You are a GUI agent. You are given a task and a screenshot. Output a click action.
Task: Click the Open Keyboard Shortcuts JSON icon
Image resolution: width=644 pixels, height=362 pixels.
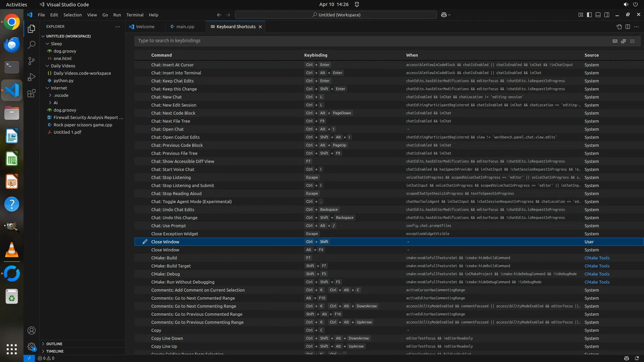pyautogui.click(x=619, y=27)
